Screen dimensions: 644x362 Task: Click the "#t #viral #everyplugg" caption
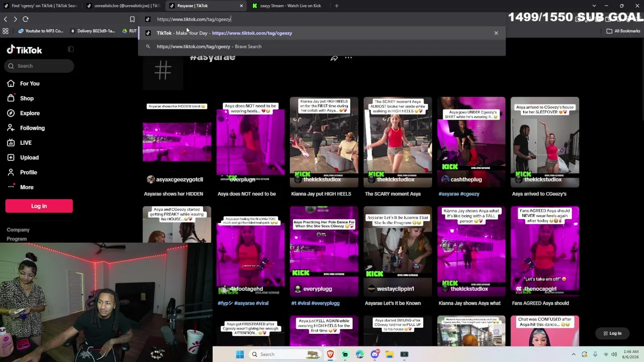click(315, 303)
